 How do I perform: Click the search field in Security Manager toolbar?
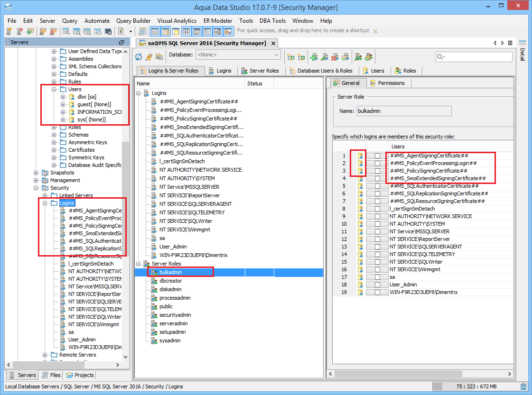(x=474, y=57)
